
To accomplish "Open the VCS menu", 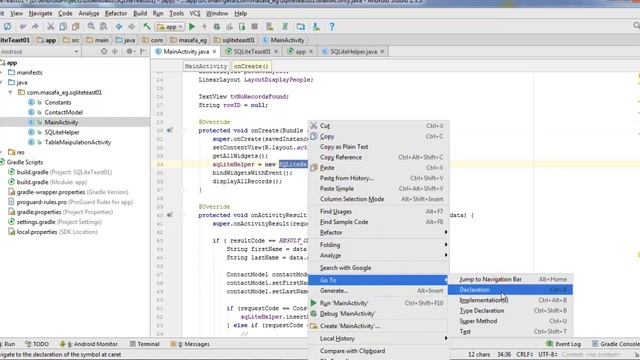I will coord(195,13).
